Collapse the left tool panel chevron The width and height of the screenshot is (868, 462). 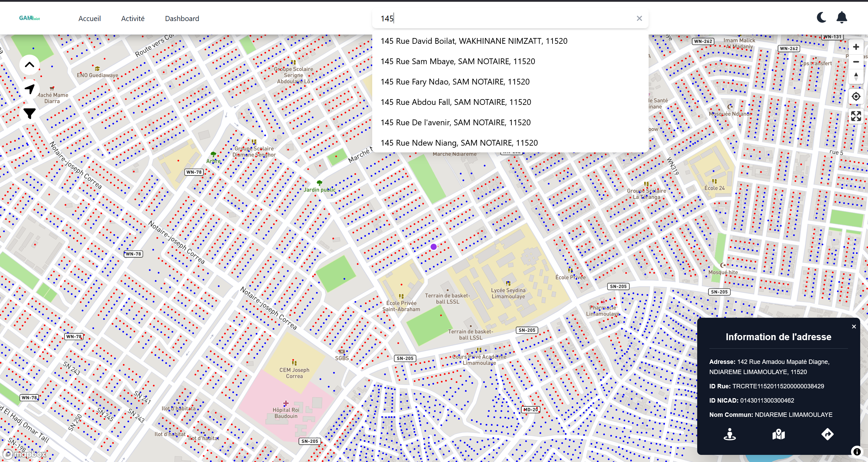[30, 64]
